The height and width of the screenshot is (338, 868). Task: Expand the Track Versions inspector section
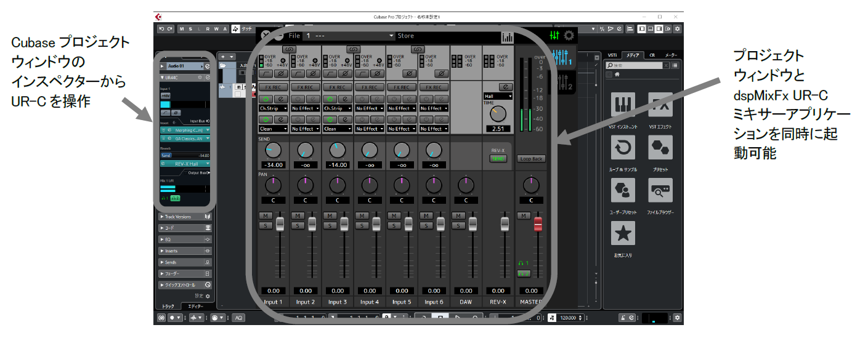pyautogui.click(x=185, y=217)
